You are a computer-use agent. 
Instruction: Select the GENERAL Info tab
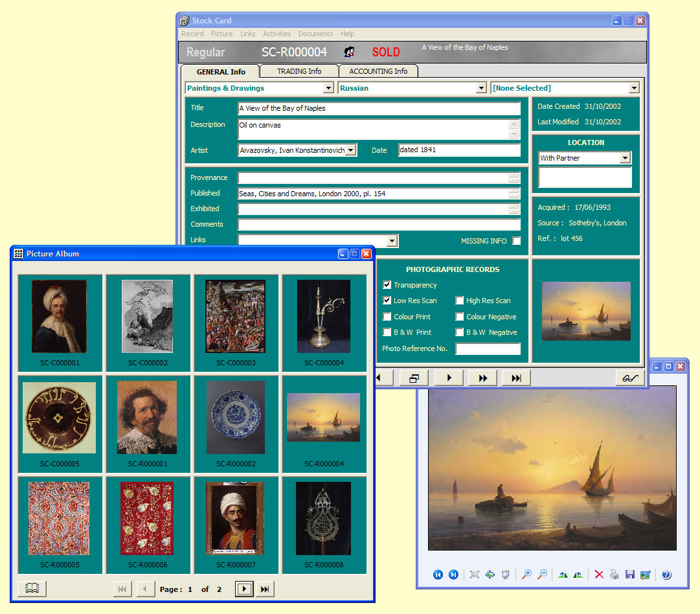pyautogui.click(x=221, y=71)
